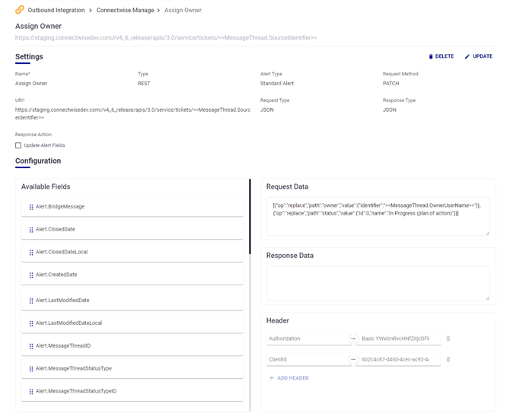Screen dimensions: 510x420
Task: Click the trash icon beside Authorization header
Action: tap(448, 339)
